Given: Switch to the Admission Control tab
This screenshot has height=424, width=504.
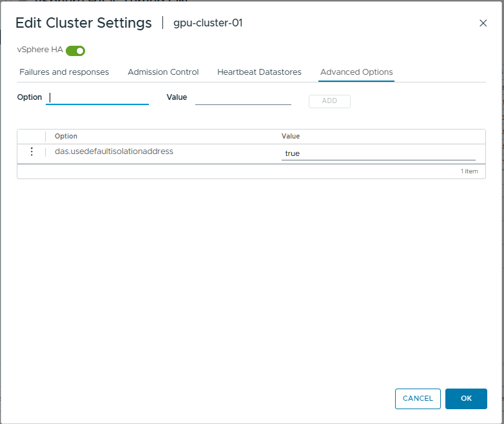Looking at the screenshot, I should coord(163,72).
